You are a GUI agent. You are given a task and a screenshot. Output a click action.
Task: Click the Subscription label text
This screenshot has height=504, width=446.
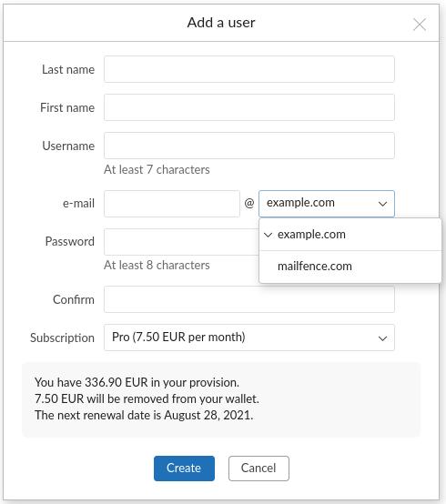[62, 338]
